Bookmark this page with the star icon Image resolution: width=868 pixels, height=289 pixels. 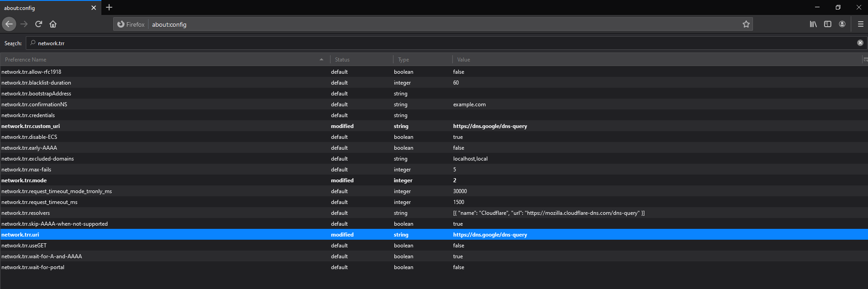746,24
